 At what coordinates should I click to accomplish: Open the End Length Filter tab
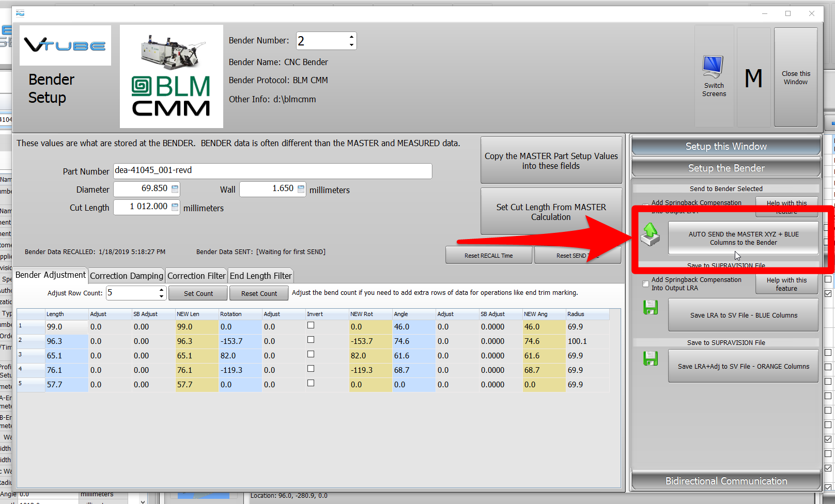coord(260,276)
